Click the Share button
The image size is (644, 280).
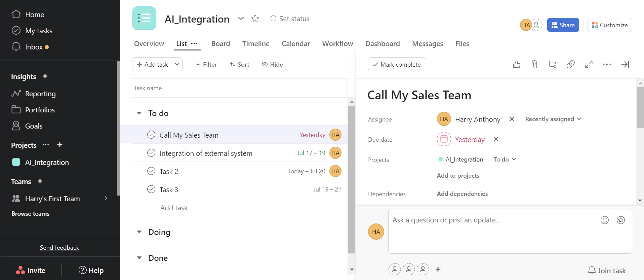point(563,25)
